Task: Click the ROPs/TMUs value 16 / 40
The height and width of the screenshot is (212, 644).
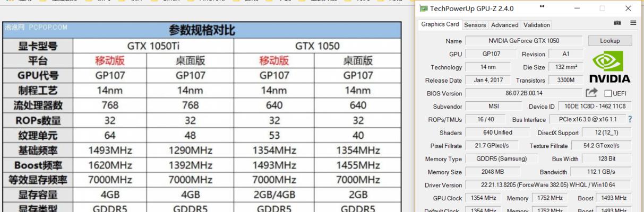Action: [485, 119]
